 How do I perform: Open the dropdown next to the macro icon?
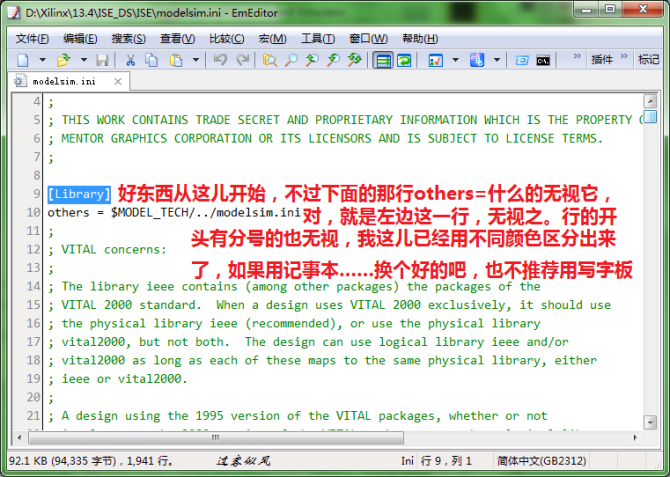(497, 60)
